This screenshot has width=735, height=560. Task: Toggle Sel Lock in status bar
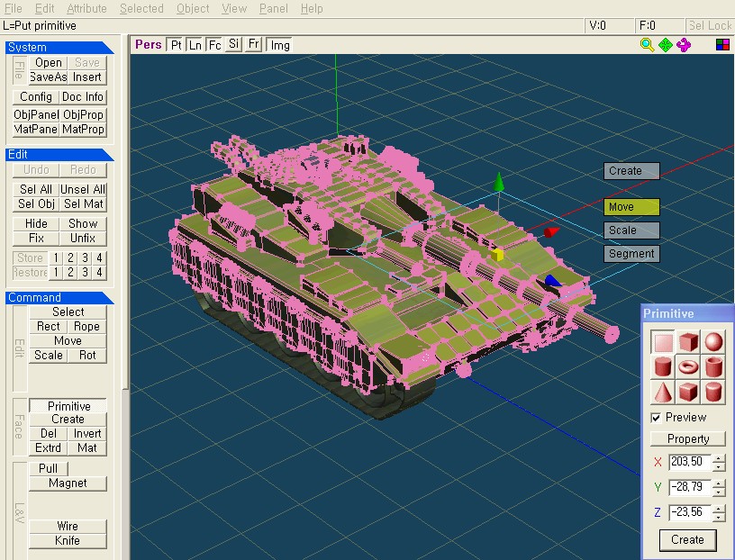point(710,25)
